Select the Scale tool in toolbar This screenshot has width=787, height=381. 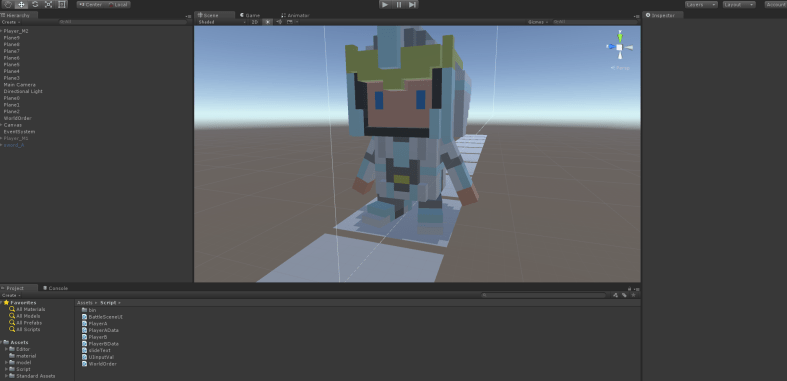point(48,5)
